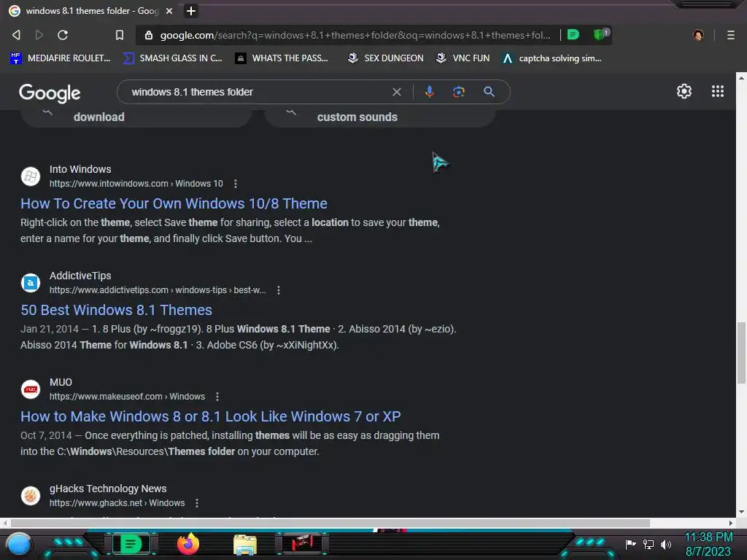Go back with browser back arrow
This screenshot has height=560, width=747.
(16, 35)
